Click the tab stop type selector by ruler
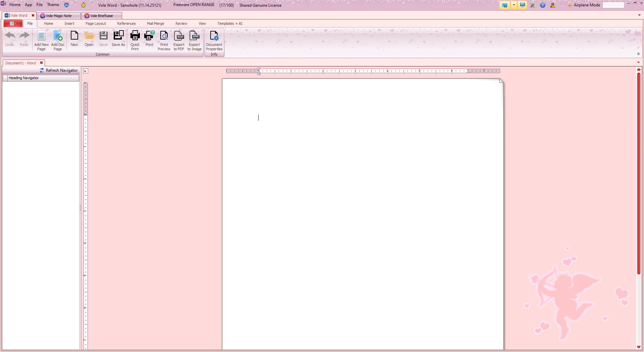Image resolution: width=644 pixels, height=352 pixels. [86, 71]
